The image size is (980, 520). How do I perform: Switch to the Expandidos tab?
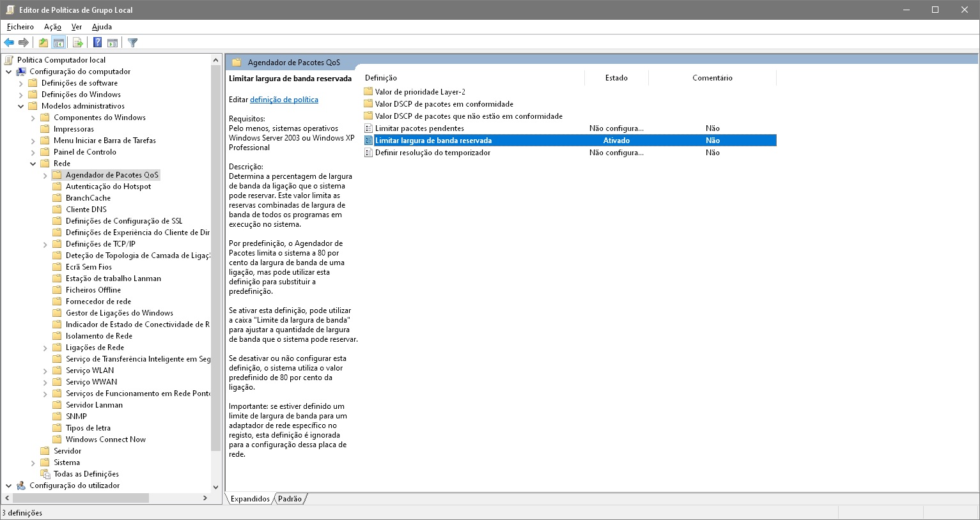click(x=250, y=499)
